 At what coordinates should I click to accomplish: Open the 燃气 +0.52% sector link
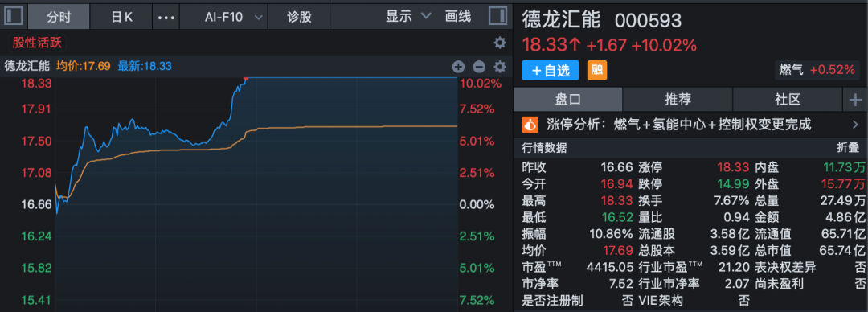817,70
